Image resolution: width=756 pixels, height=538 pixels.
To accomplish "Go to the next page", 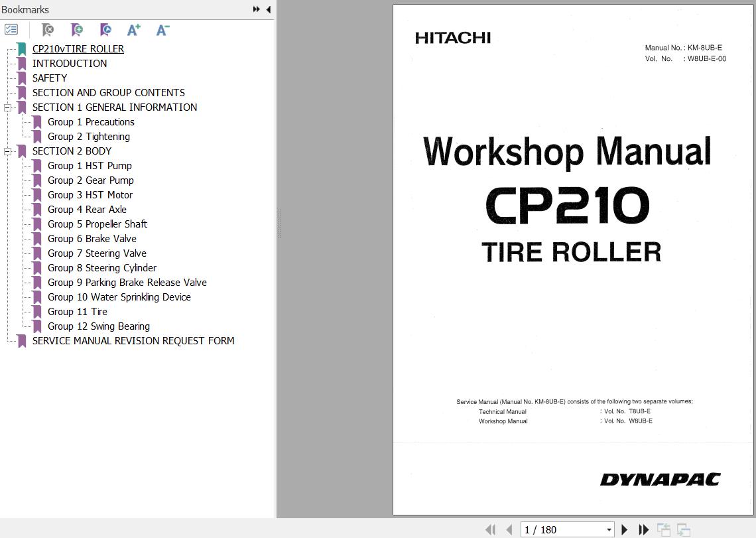I will pos(625,530).
